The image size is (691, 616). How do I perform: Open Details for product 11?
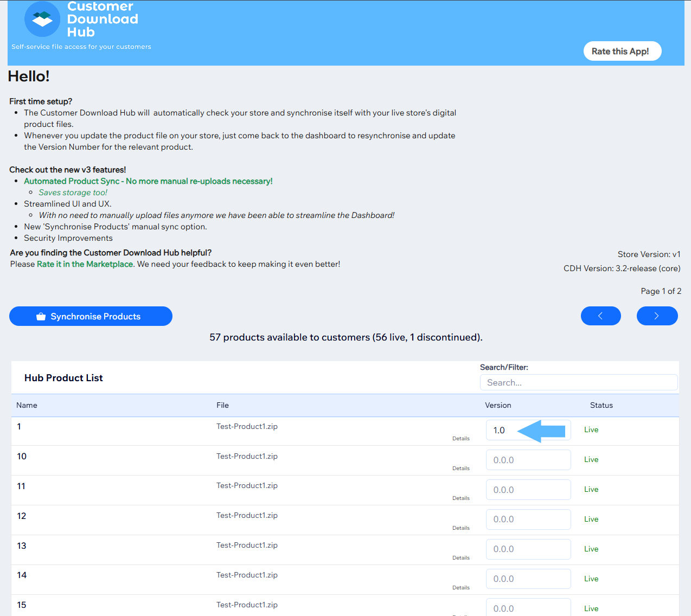[461, 498]
